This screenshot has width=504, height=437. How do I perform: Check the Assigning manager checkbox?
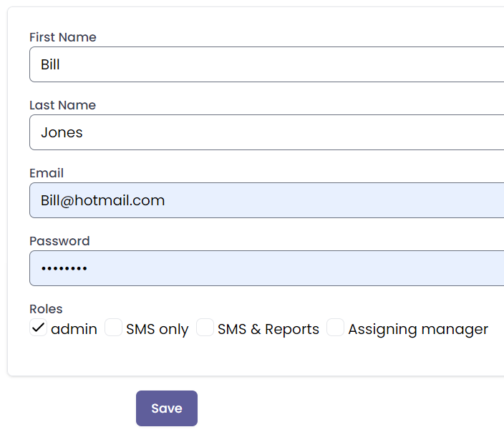(335, 328)
